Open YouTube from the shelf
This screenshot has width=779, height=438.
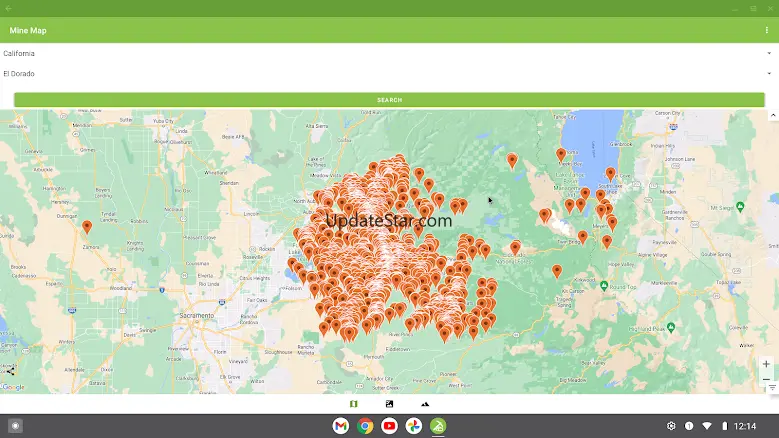click(x=390, y=426)
